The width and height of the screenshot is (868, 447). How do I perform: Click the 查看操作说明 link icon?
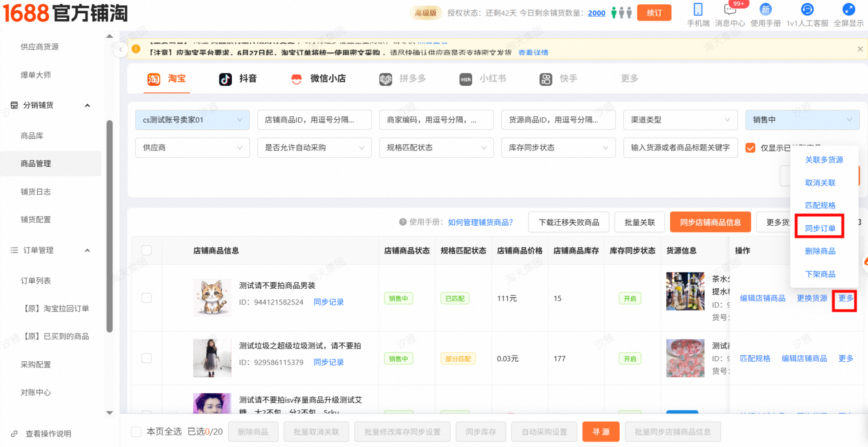coord(14,434)
